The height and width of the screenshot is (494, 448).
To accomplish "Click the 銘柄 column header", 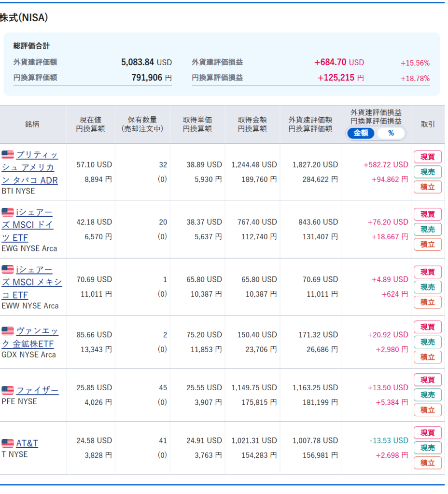I will click(x=32, y=124).
